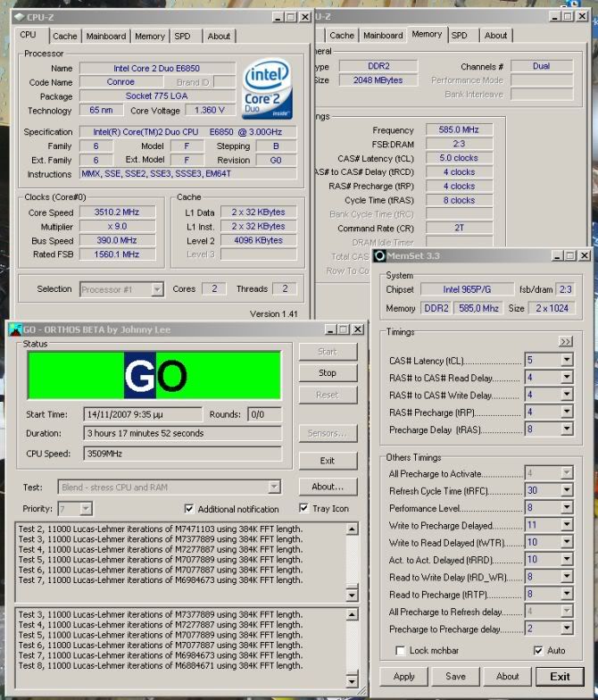Click the Command Rate value 2T
The width and height of the screenshot is (598, 700).
[459, 228]
